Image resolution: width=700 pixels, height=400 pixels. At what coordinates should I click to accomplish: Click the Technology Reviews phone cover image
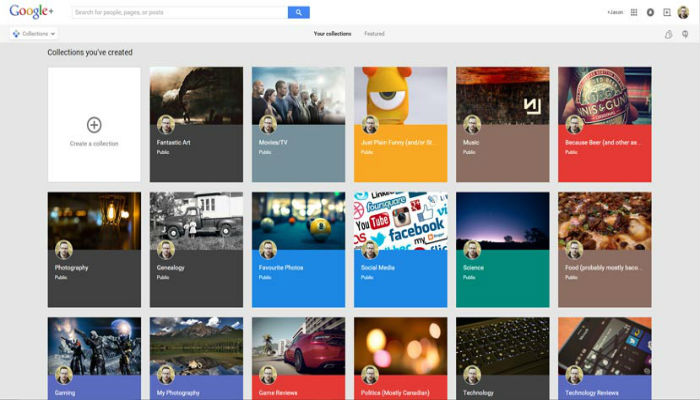(605, 346)
